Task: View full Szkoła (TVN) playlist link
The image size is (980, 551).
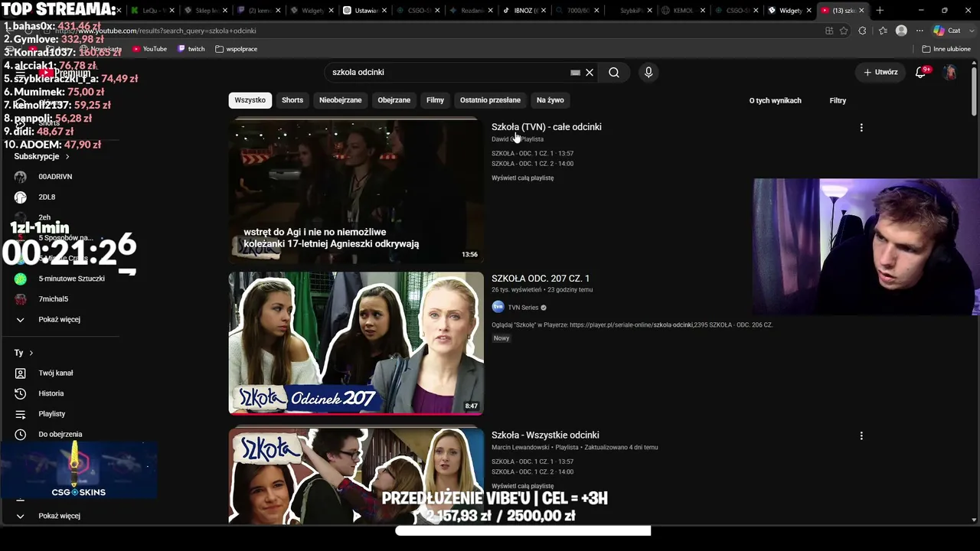Action: click(522, 178)
